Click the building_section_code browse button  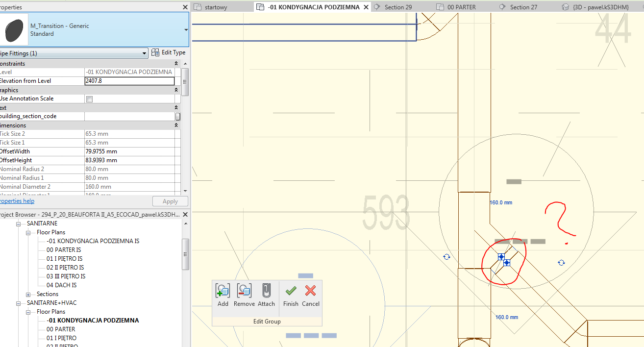tap(178, 116)
